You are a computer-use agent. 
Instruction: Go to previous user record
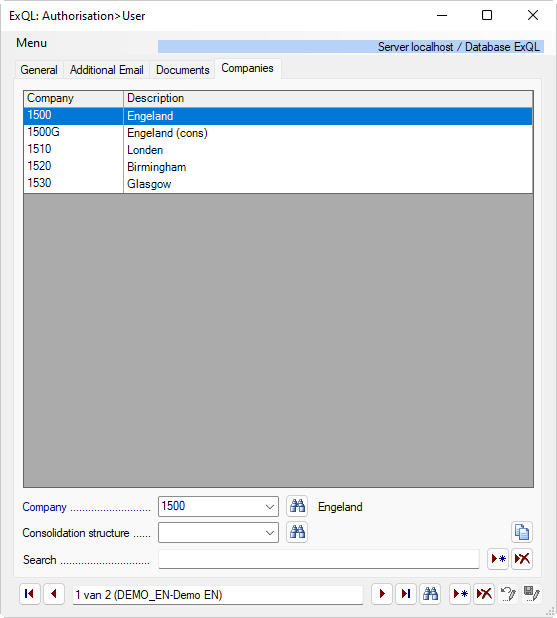click(x=54, y=594)
